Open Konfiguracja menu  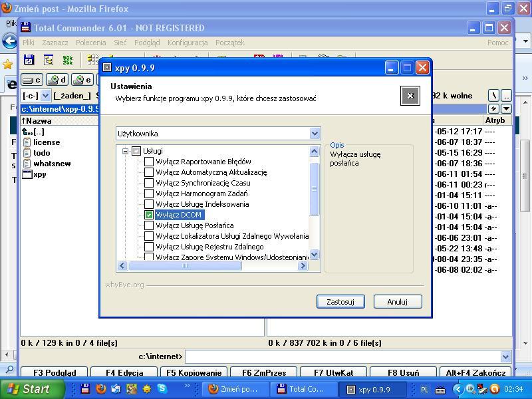[188, 43]
